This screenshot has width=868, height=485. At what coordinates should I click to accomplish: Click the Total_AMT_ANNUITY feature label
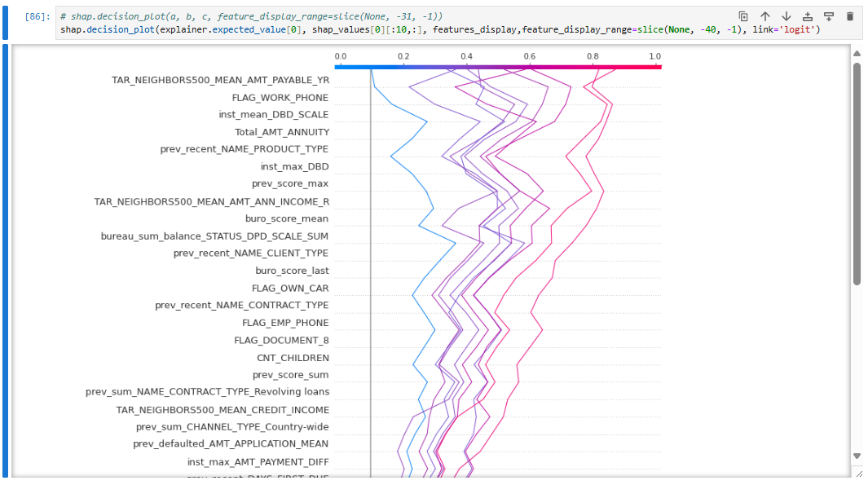click(x=281, y=132)
